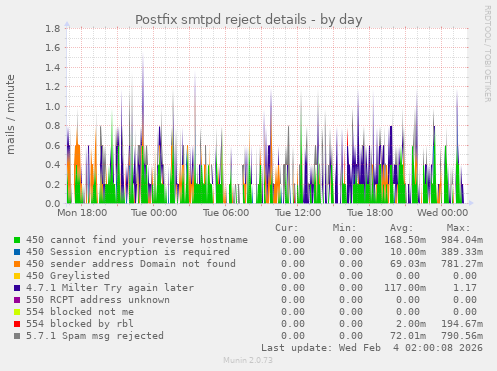Click the Max value 790.56m
Screen dimensions: 497x371
(462, 336)
